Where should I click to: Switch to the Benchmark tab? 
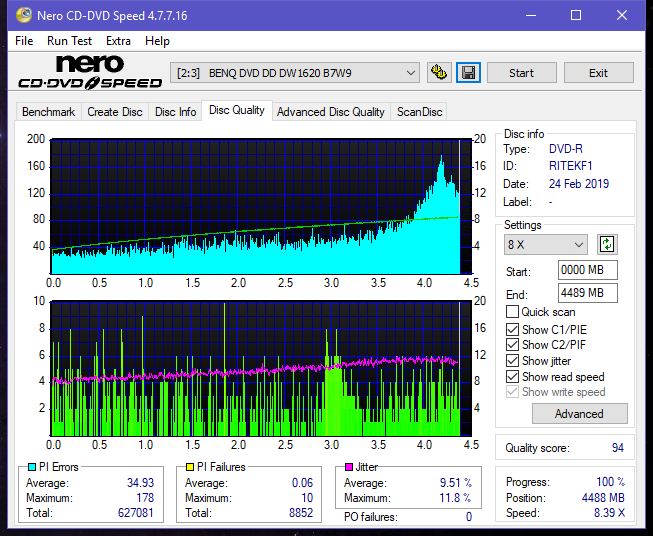(x=49, y=112)
